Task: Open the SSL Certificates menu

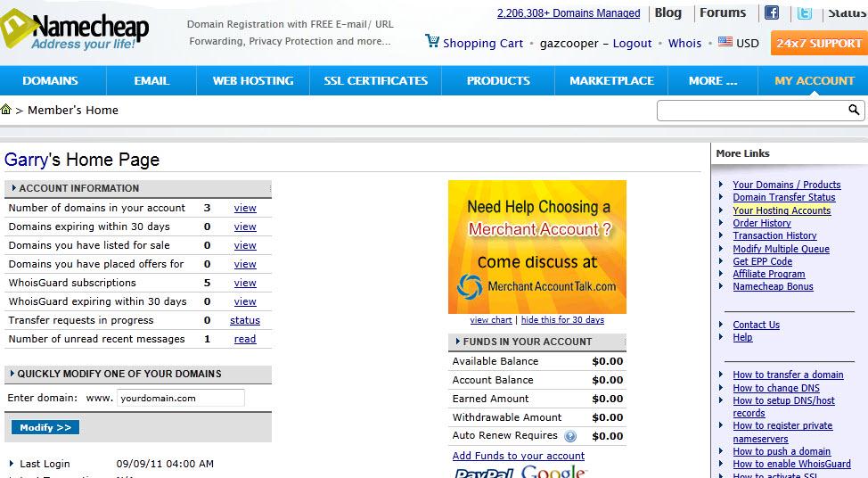Action: [x=375, y=80]
